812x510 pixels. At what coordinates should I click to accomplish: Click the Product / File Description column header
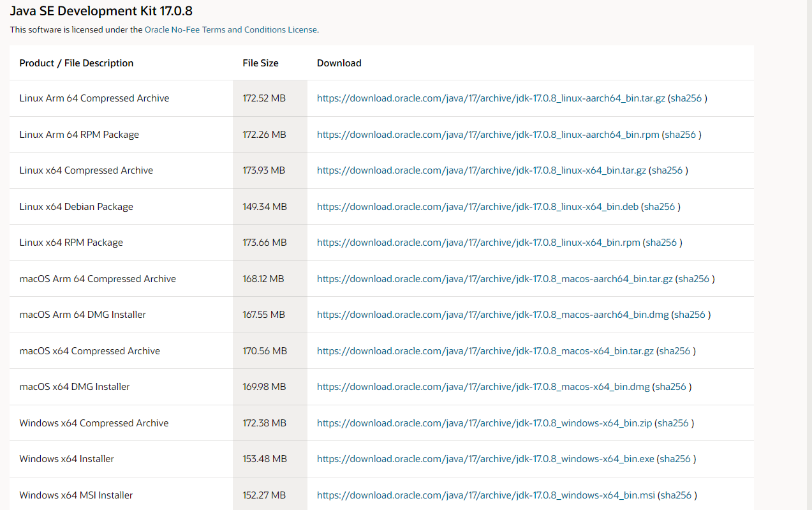[x=77, y=63]
